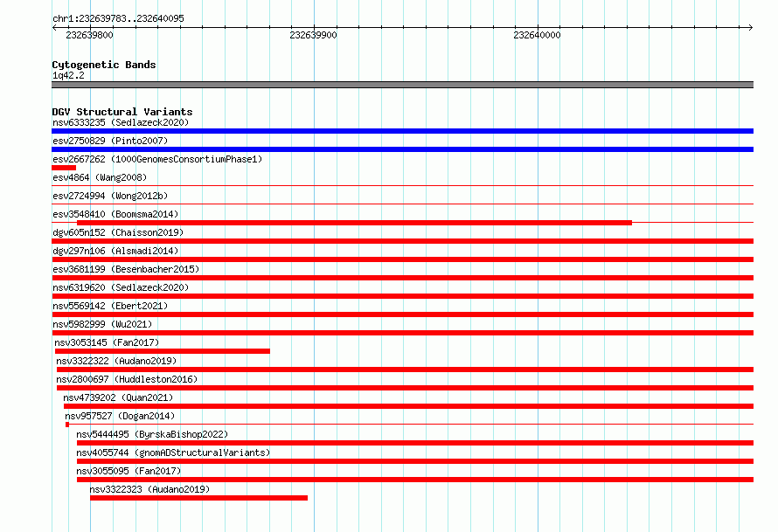Click the small red block under nsv957527
The height and width of the screenshot is (532, 778).
[67, 425]
